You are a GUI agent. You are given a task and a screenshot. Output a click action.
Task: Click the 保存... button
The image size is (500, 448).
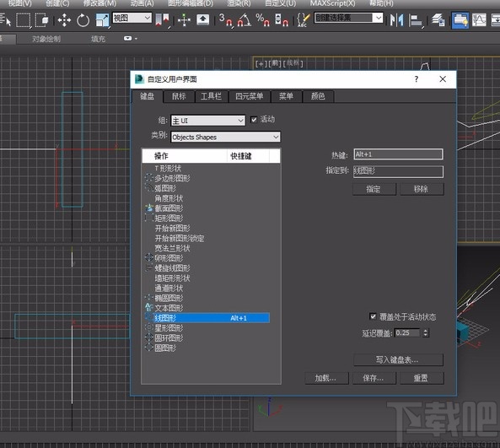tap(374, 379)
